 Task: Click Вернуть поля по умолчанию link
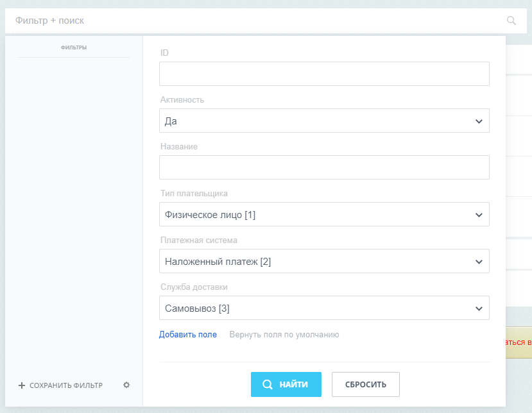click(x=284, y=334)
